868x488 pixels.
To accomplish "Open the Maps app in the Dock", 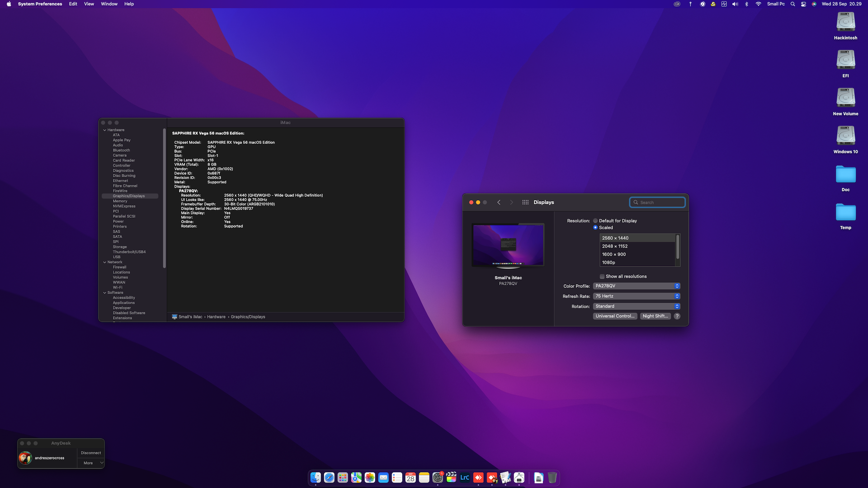I will tap(356, 478).
